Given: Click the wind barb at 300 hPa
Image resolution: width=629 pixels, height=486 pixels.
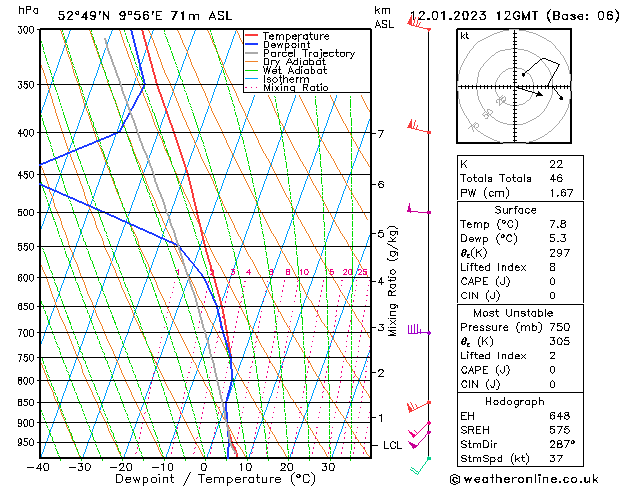Looking at the screenshot, I should (x=418, y=23).
